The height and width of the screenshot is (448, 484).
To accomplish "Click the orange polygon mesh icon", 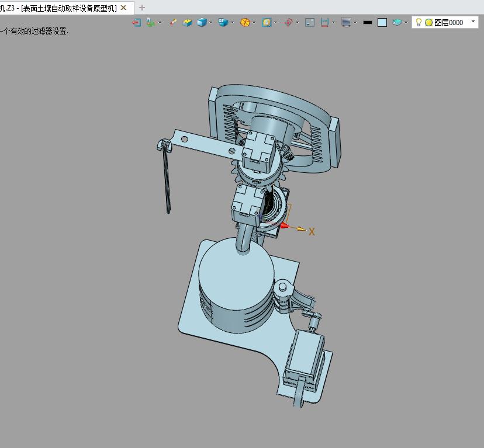I will 245,23.
